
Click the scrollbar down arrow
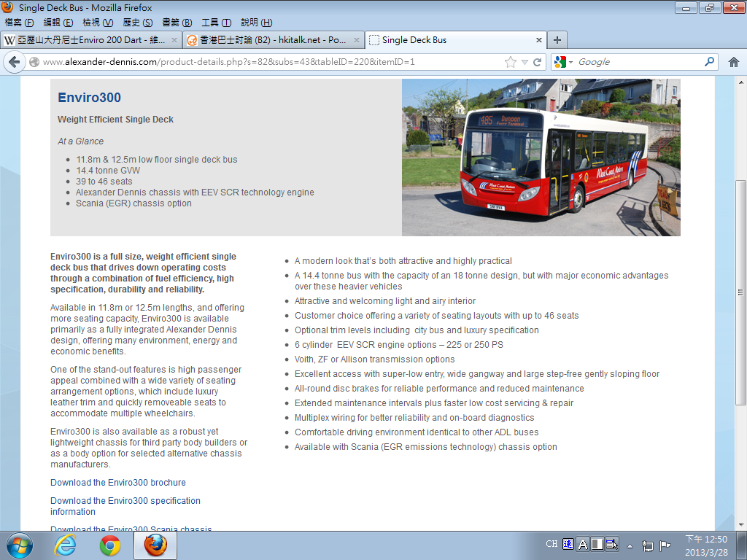[740, 525]
